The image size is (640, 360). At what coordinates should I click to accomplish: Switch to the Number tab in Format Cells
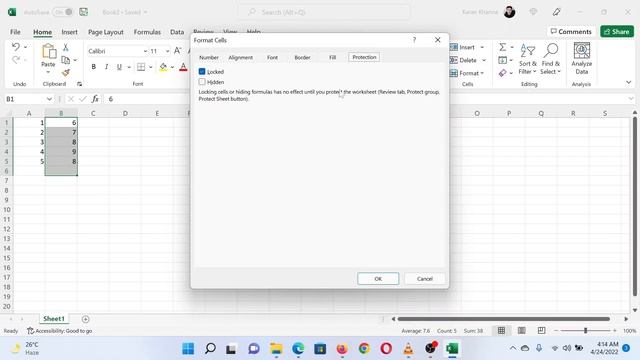point(209,58)
